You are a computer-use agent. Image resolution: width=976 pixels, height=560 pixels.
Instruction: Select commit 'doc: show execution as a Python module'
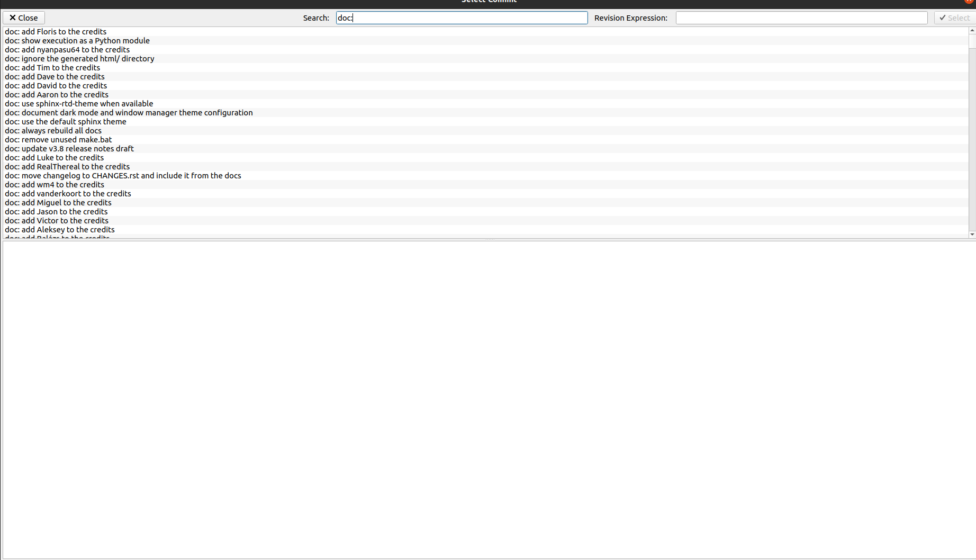coord(77,40)
